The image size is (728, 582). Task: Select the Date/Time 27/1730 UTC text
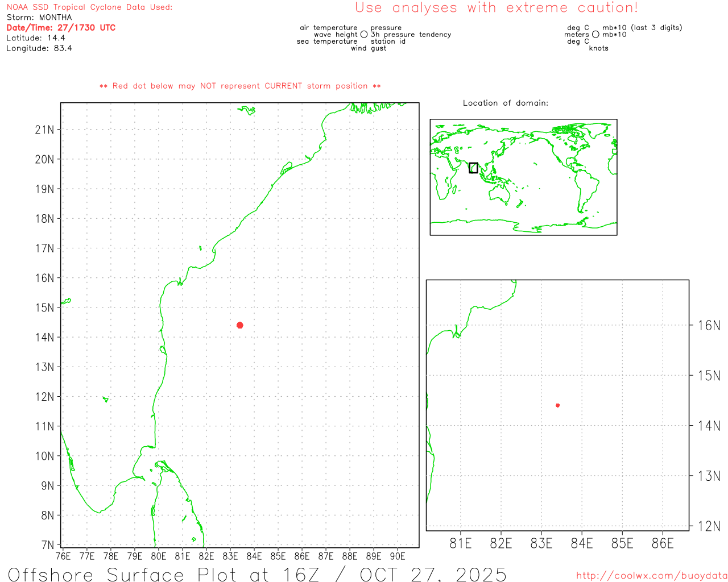(x=61, y=28)
